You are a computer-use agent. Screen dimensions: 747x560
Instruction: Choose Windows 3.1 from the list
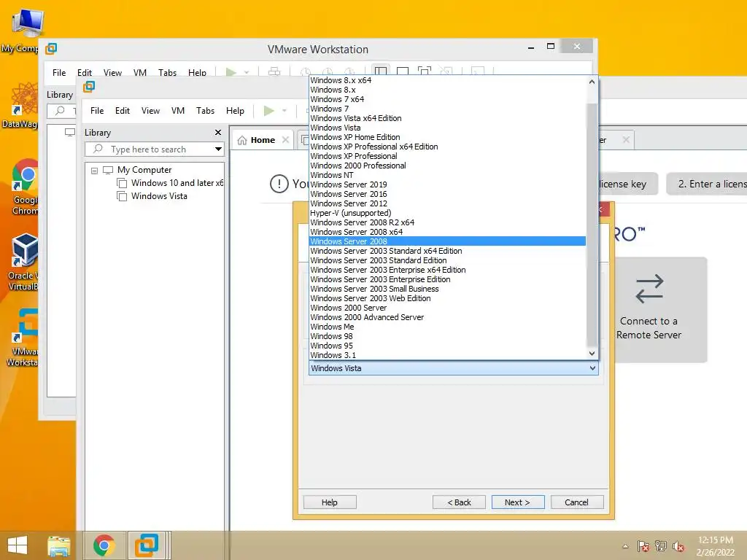(x=447, y=355)
